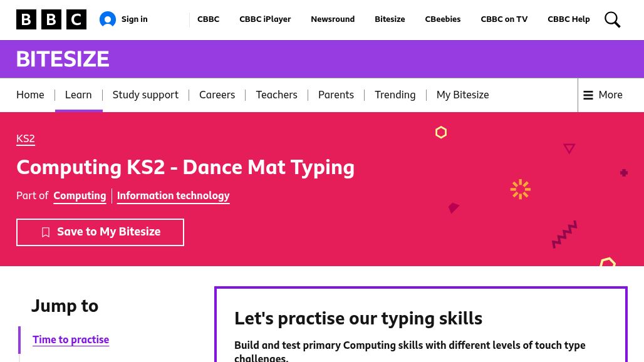Visit Newsround from top navigation
The width and height of the screenshot is (644, 362).
tap(333, 19)
